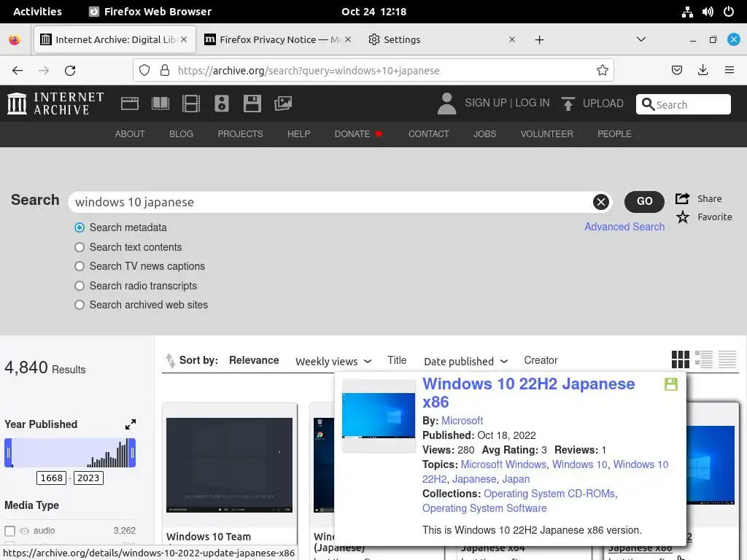This screenshot has height=560, width=747.
Task: Switch to extended list view
Action: [704, 359]
